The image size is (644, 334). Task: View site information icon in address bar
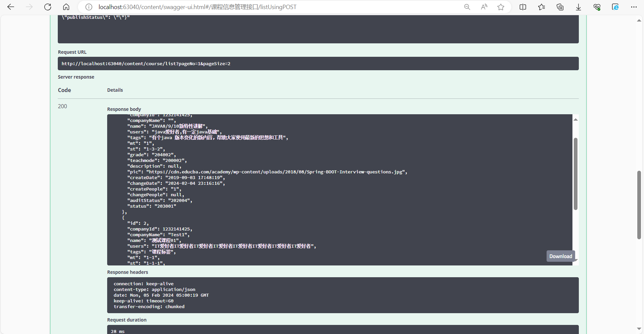click(89, 7)
